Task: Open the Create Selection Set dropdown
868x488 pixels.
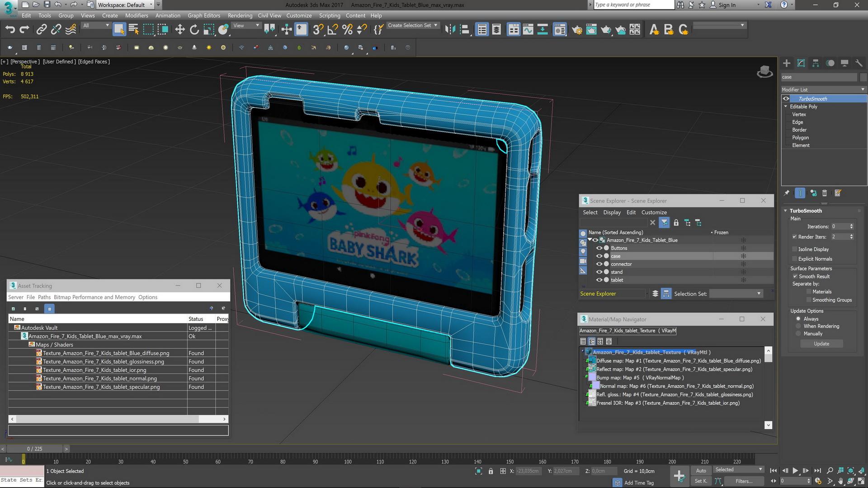Action: click(x=412, y=25)
